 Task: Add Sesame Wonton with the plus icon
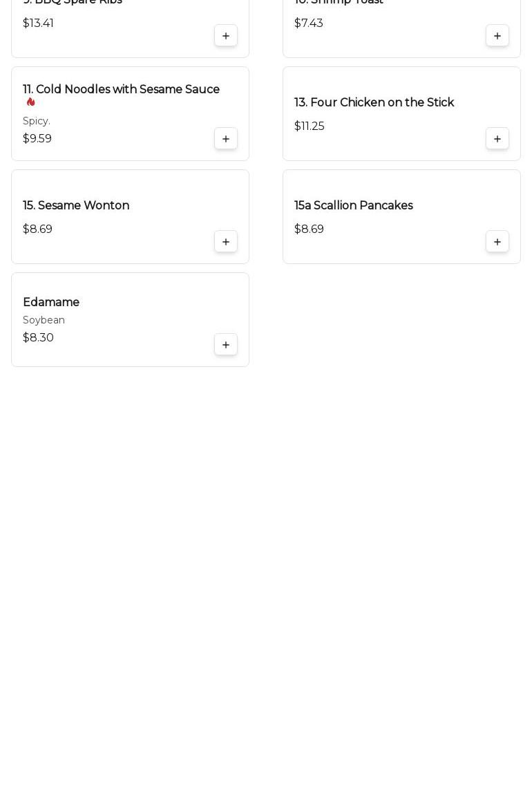[x=226, y=241]
